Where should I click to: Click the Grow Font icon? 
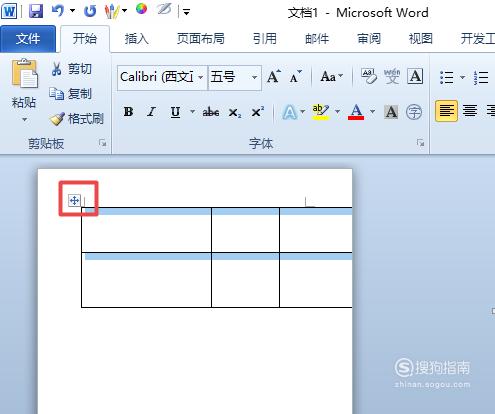coord(274,77)
